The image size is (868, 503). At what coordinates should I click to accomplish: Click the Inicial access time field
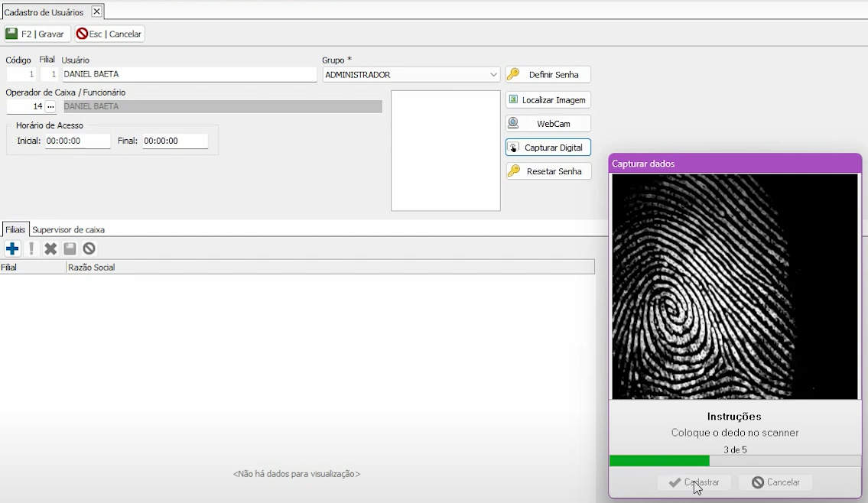(77, 141)
